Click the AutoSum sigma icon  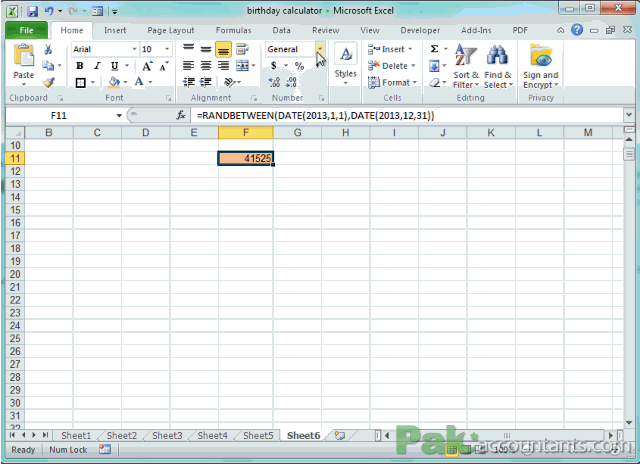[x=435, y=49]
